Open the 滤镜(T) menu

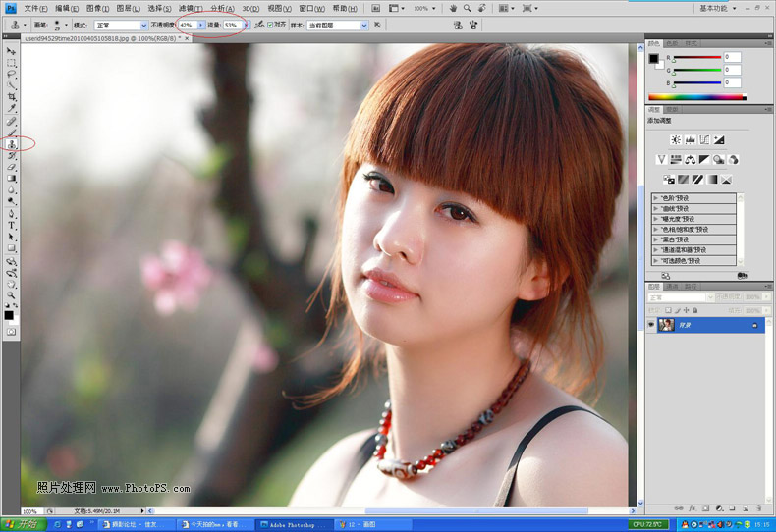tap(191, 9)
